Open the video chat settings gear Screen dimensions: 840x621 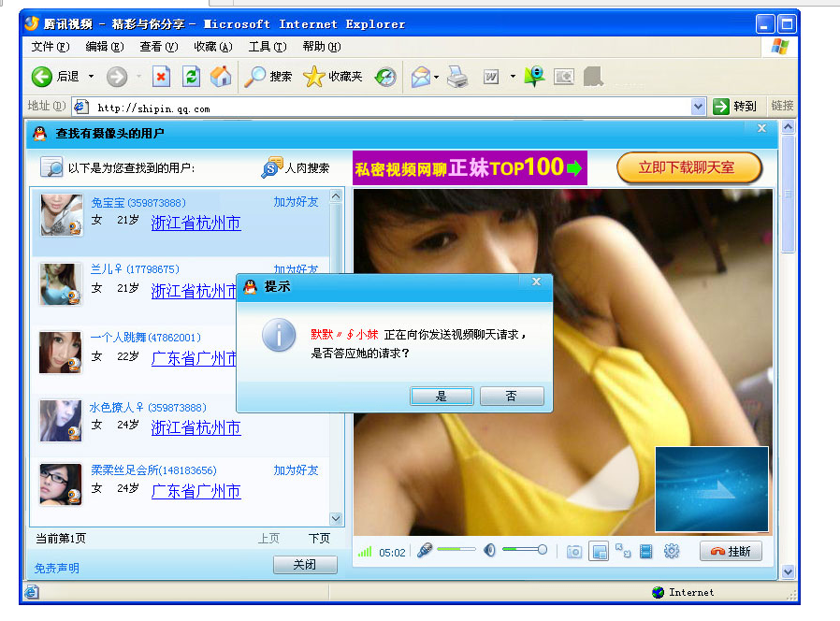pos(672,552)
